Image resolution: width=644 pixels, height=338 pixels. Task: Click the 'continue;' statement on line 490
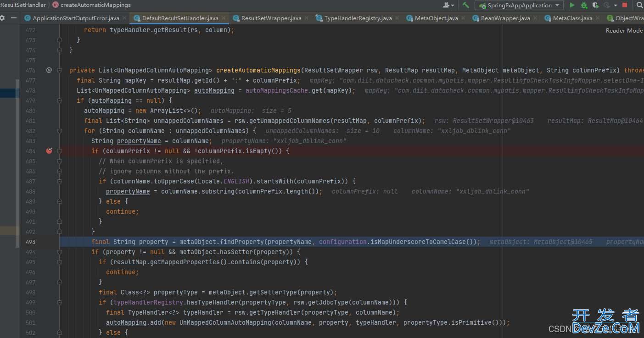122,211
